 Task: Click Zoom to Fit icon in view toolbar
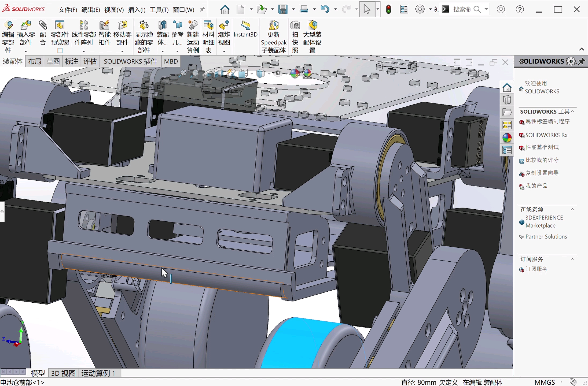point(184,73)
